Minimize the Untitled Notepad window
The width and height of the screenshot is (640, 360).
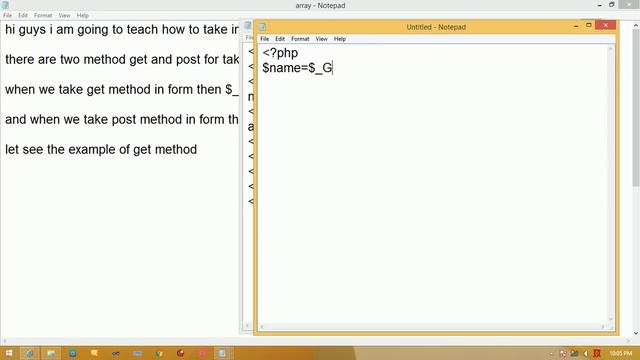576,26
